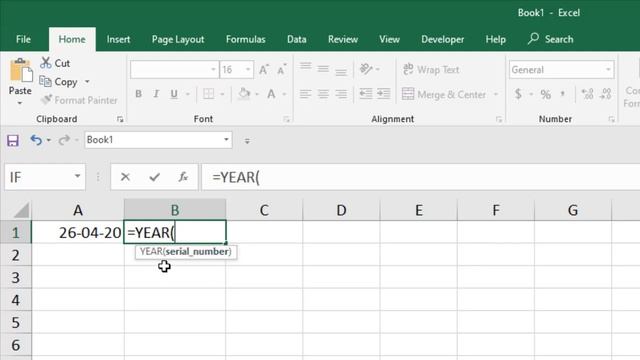
Task: Align text left
Action: 305,94
